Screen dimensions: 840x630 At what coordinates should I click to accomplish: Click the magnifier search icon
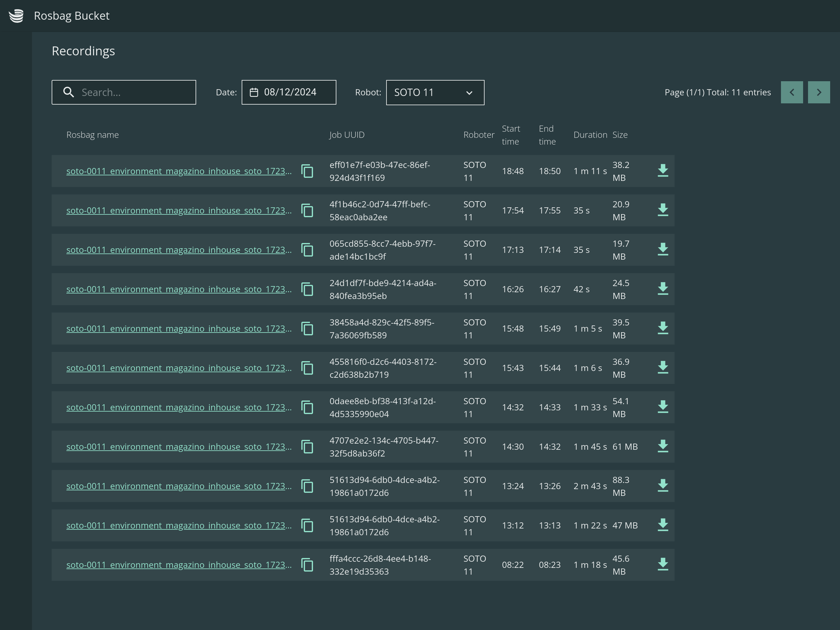coord(68,92)
